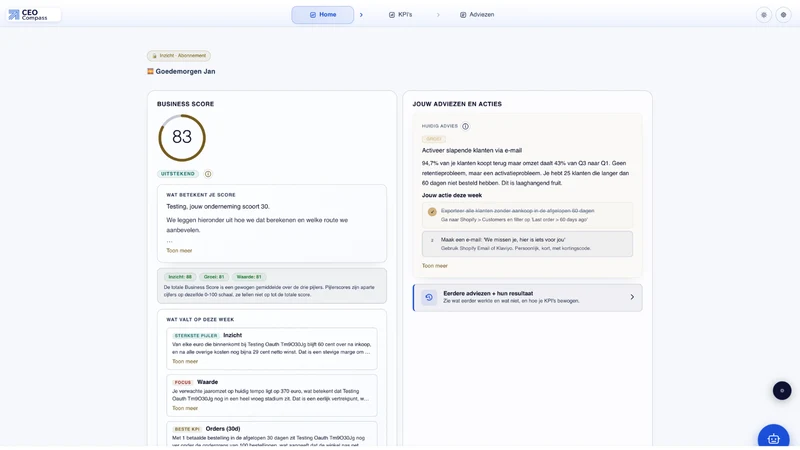Click the sunrise icon beside Goedemorgen Jan
800x450 pixels.
point(151,71)
